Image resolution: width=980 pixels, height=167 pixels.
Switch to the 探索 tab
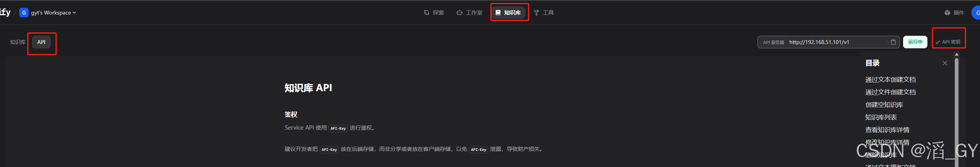tap(434, 13)
